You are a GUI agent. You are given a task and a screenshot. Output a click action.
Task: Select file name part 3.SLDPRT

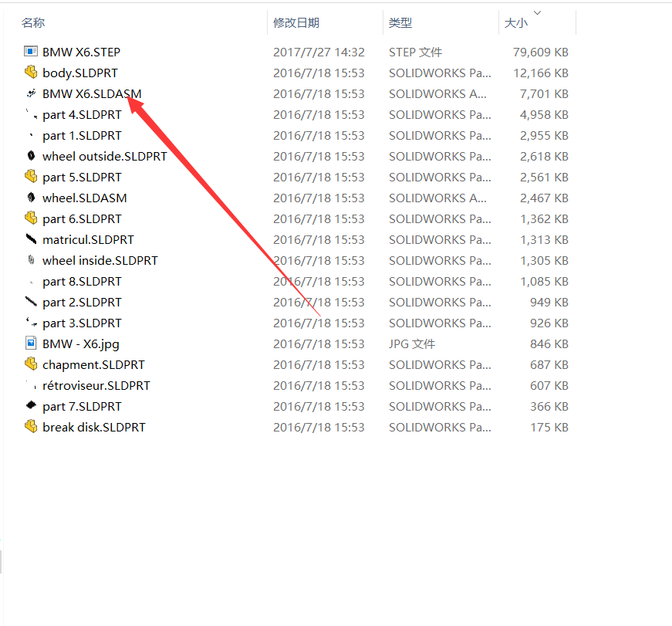[x=82, y=323]
